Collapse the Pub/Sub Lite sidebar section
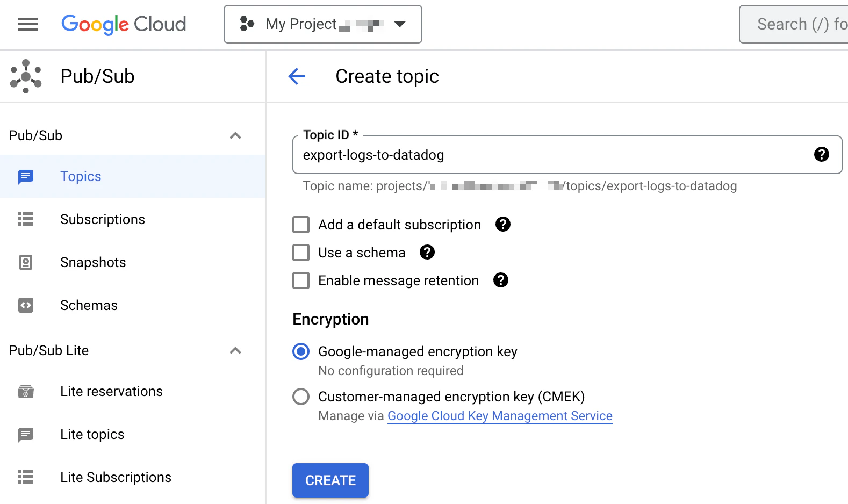 point(235,350)
